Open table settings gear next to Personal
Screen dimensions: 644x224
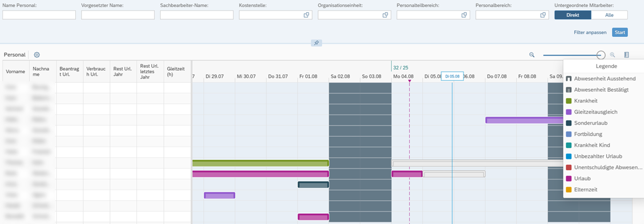coord(37,54)
